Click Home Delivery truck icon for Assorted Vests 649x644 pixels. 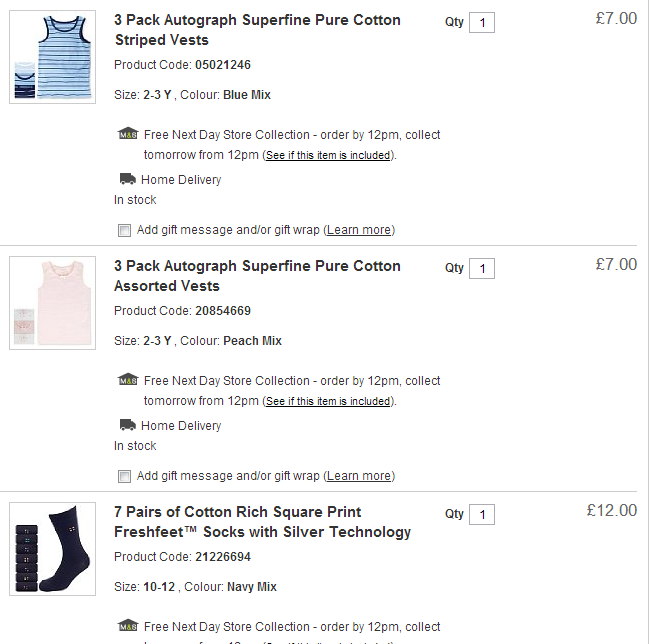127,426
